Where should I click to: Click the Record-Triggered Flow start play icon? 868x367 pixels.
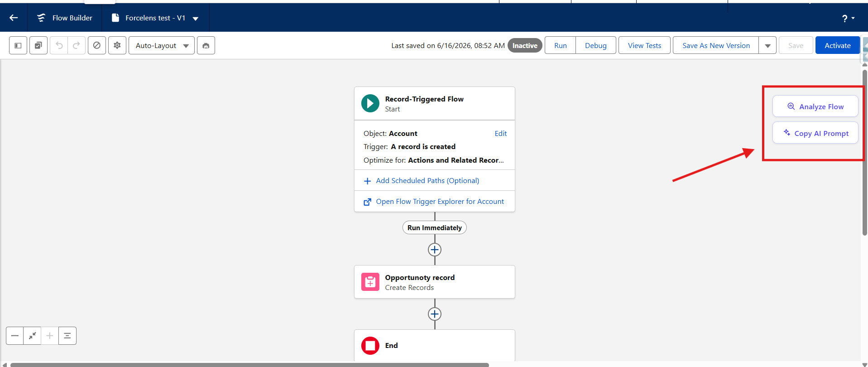(370, 103)
